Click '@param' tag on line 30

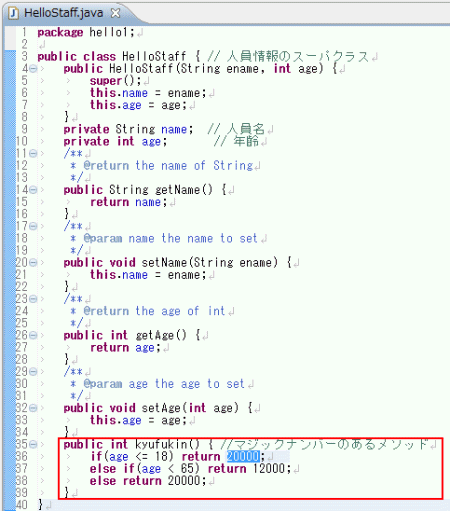pyautogui.click(x=103, y=384)
